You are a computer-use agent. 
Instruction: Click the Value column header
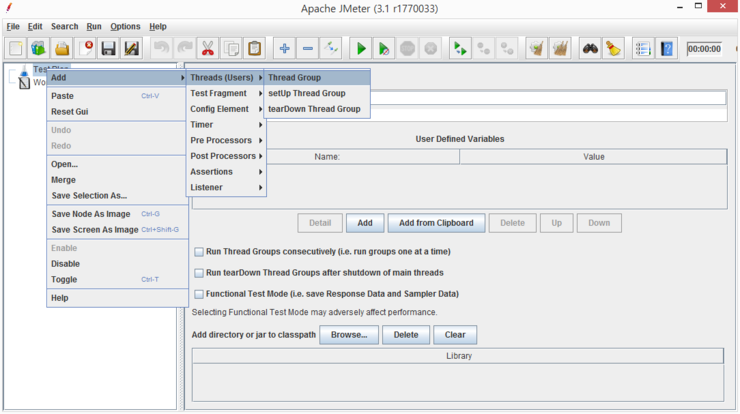[x=593, y=157]
